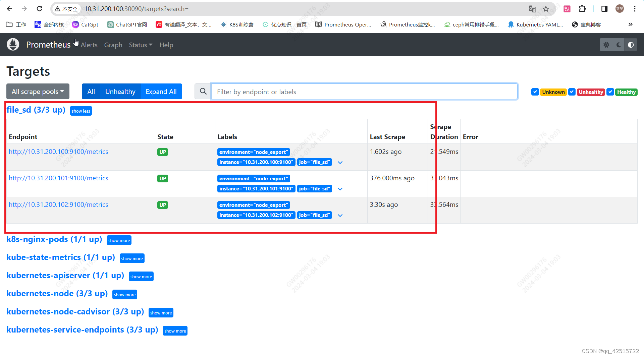Viewport: 644px width, 357px height.
Task: Toggle the Unhealthy state checkbox
Action: [572, 92]
